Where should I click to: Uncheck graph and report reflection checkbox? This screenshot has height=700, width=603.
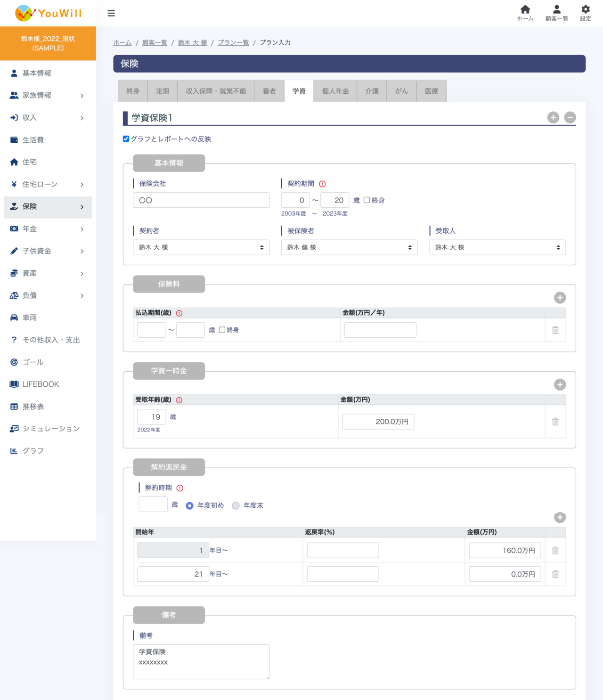point(126,139)
